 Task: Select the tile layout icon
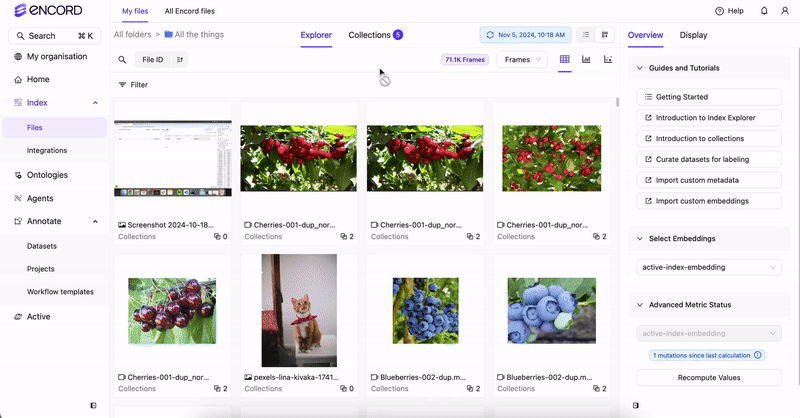click(x=605, y=35)
